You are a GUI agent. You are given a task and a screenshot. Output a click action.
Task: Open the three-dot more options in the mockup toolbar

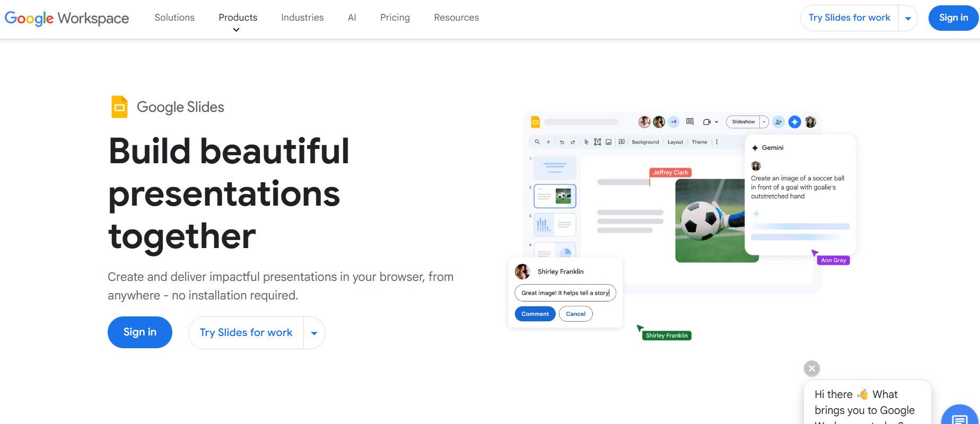717,142
